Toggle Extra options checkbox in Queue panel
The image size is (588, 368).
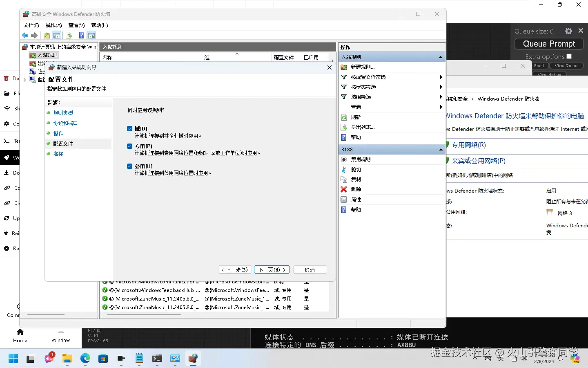coord(569,56)
